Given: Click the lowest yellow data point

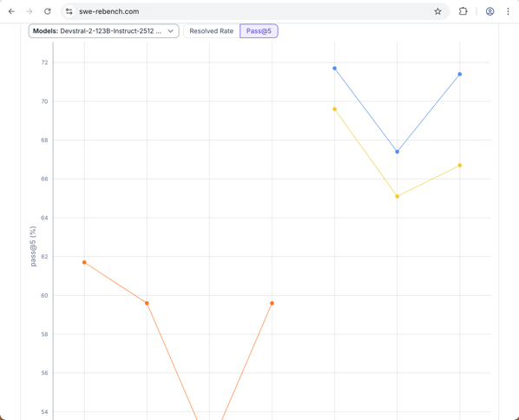Looking at the screenshot, I should click(x=397, y=197).
